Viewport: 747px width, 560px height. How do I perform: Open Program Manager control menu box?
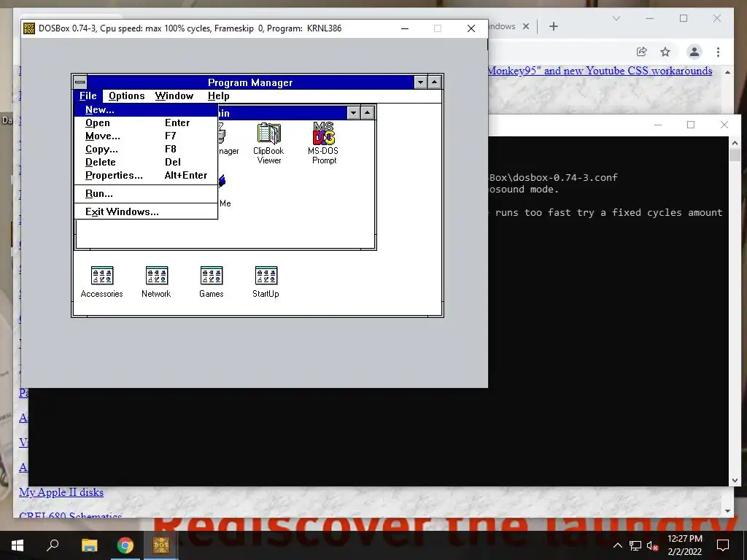coord(80,82)
